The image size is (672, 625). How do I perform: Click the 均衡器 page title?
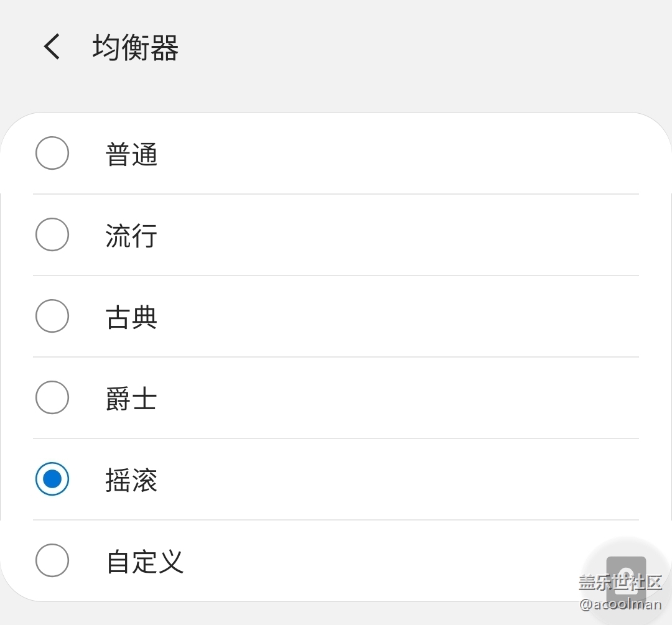pos(136,47)
